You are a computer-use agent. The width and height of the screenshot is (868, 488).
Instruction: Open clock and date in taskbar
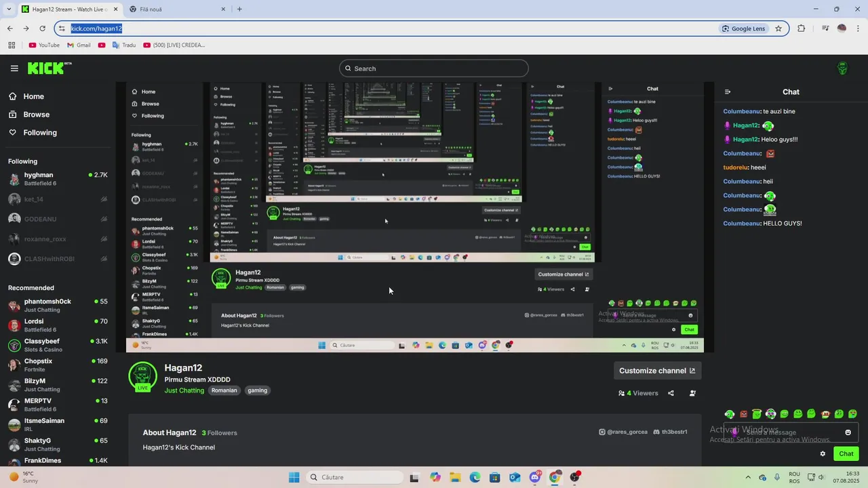(x=848, y=477)
